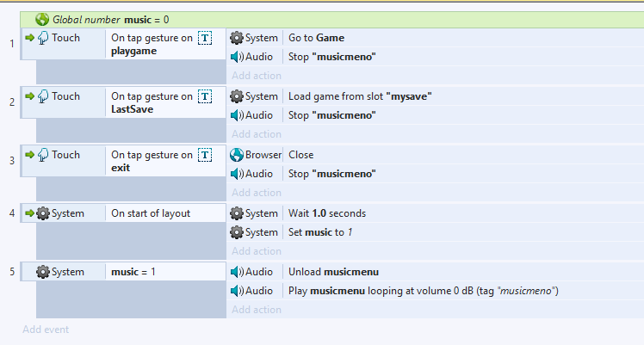Image resolution: width=644 pixels, height=345 pixels.
Task: Click System gear icon of event 4 condition
Action: coord(43,213)
